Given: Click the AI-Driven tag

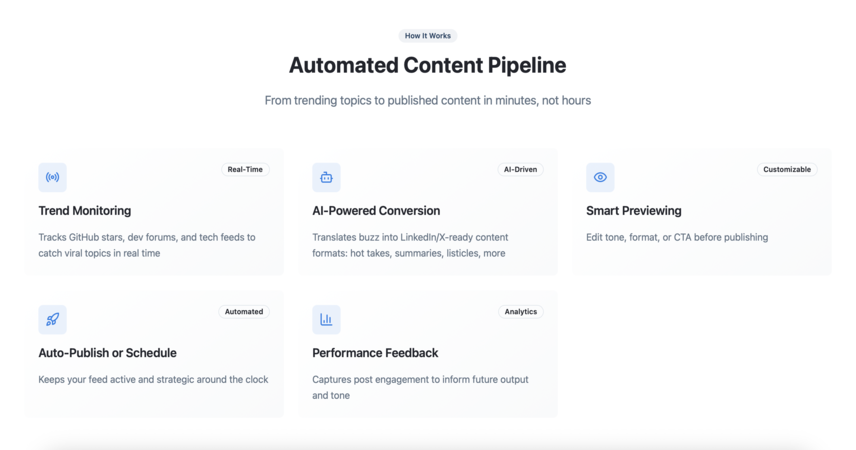Looking at the screenshot, I should (520, 169).
